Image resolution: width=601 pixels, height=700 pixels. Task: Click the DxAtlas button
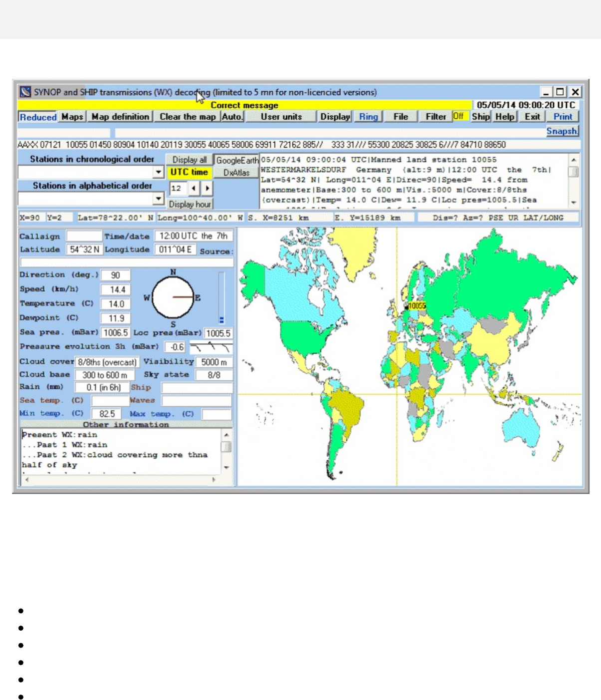pyautogui.click(x=237, y=173)
